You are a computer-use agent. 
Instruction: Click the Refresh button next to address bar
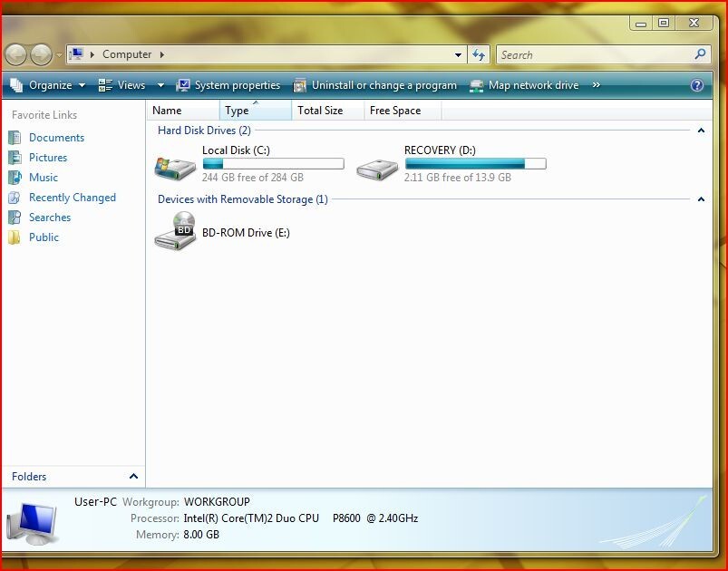click(x=479, y=54)
